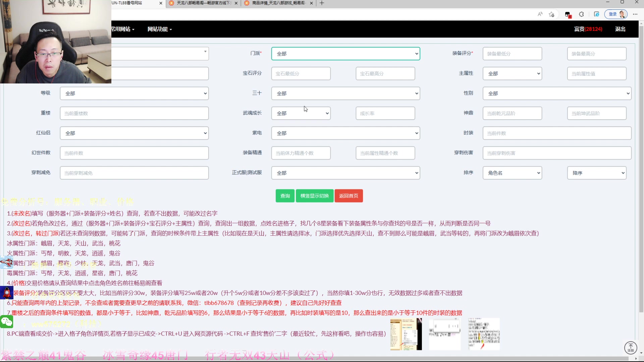Switch to 商品详情 天龙八部 tab
This screenshot has width=644, height=362.
click(x=278, y=3)
